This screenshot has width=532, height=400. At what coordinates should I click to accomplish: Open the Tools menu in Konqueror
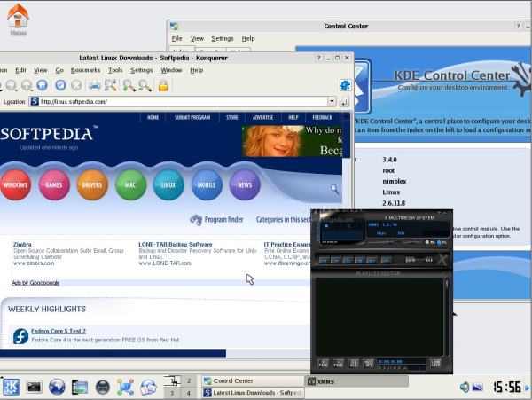point(115,70)
